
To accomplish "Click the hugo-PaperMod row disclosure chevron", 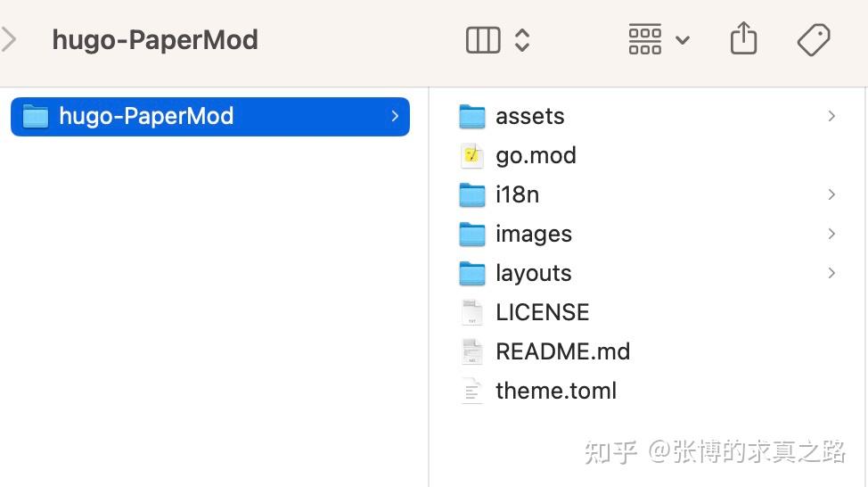I will (395, 116).
